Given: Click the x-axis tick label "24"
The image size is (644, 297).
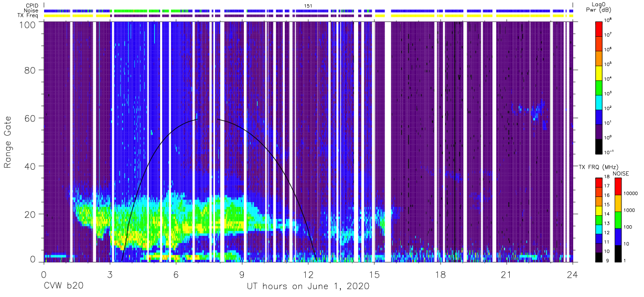Looking at the screenshot, I should coord(572,274).
